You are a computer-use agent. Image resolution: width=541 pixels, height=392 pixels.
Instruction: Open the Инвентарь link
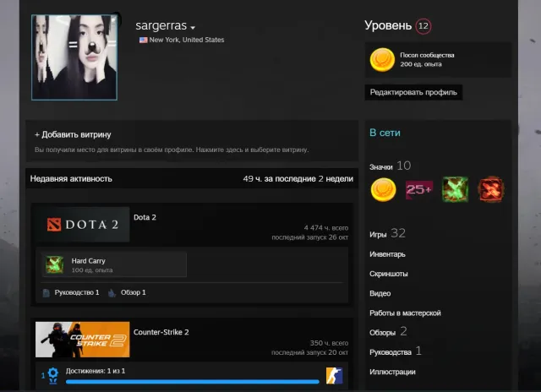pos(387,254)
